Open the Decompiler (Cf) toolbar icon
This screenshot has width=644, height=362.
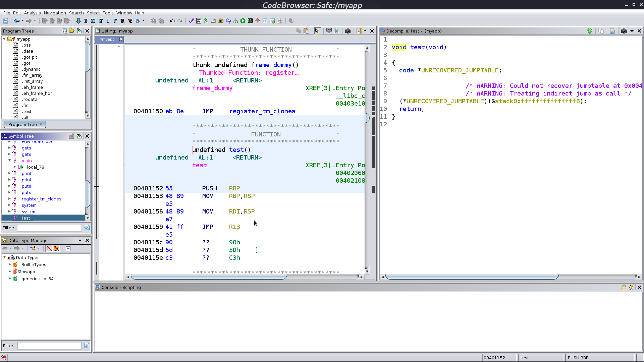pyautogui.click(x=228, y=21)
